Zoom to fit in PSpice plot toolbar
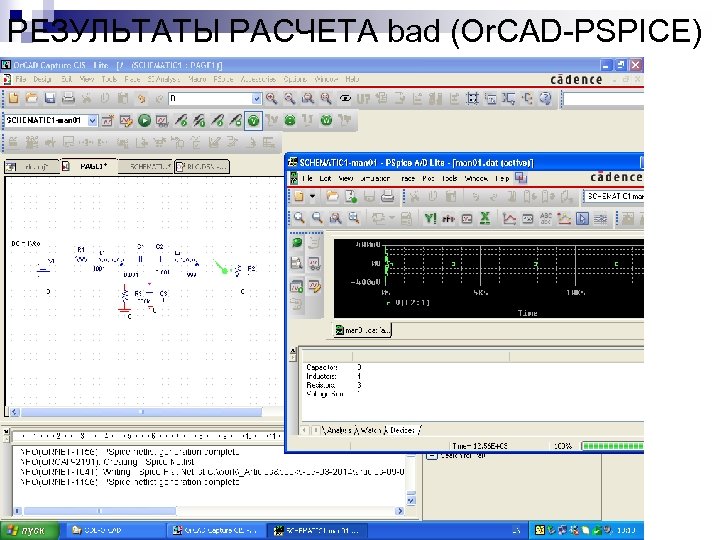The image size is (720, 540). pyautogui.click(x=354, y=218)
